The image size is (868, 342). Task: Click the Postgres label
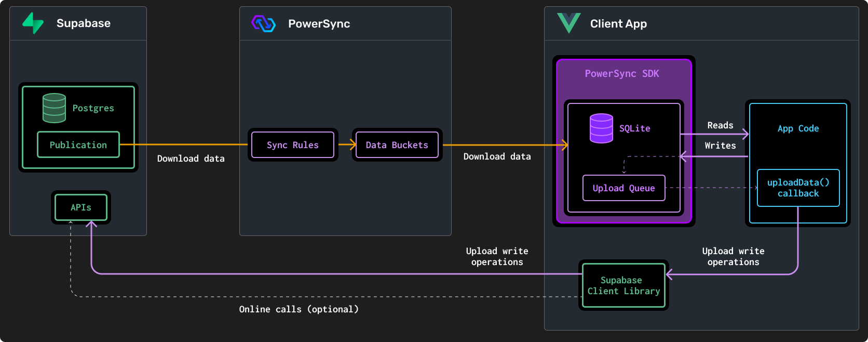pos(93,108)
